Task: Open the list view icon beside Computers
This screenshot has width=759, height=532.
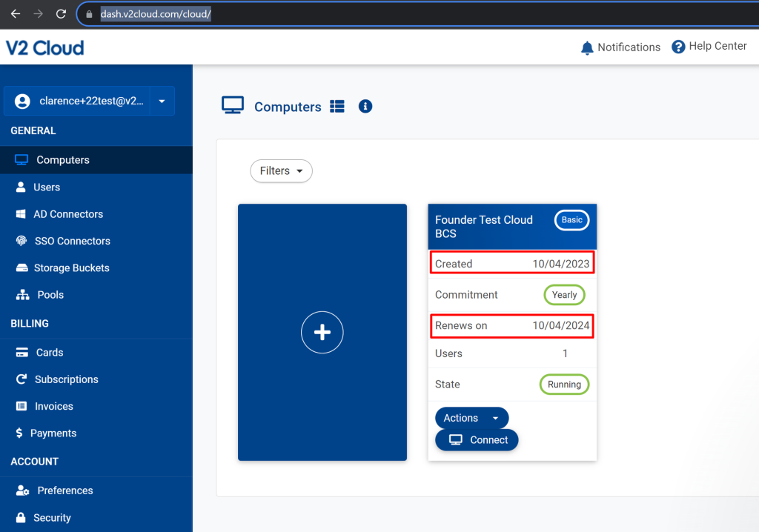Action: (x=337, y=106)
